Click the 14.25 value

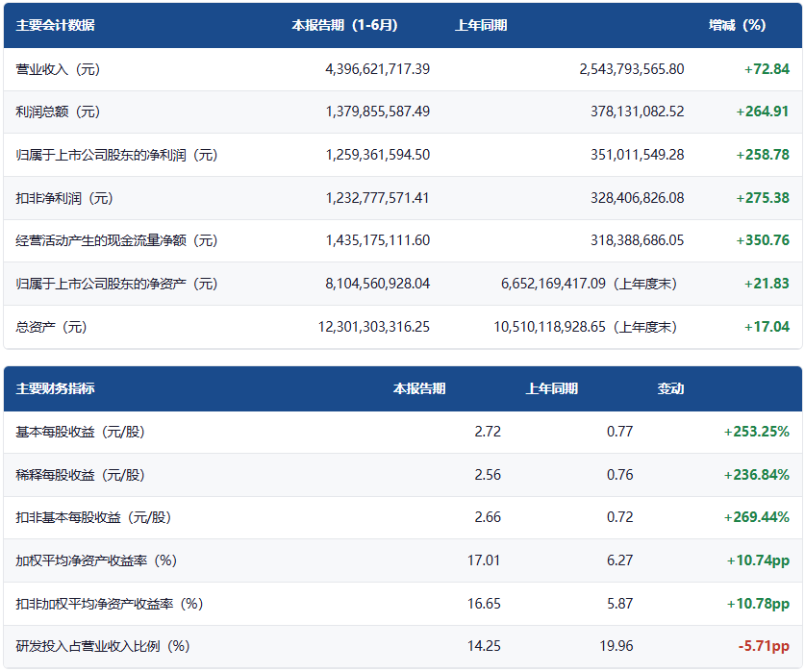click(x=484, y=646)
